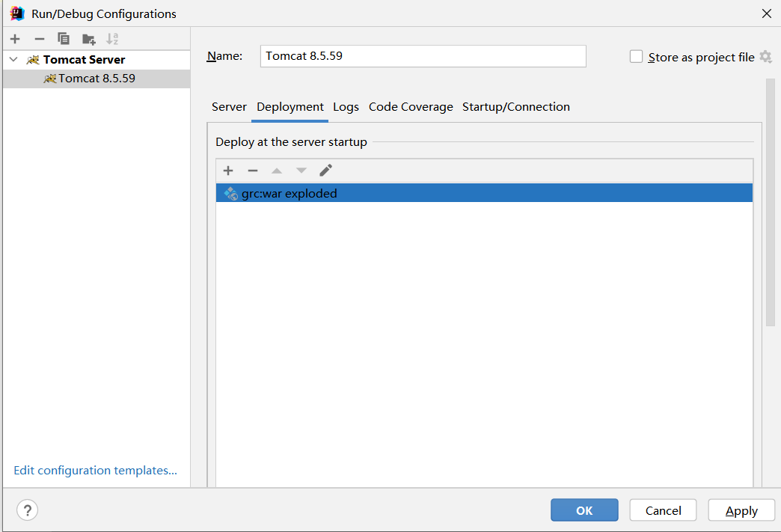Click the vertical scrollbar of the settings panel
This screenshot has width=781, height=532.
tap(770, 202)
